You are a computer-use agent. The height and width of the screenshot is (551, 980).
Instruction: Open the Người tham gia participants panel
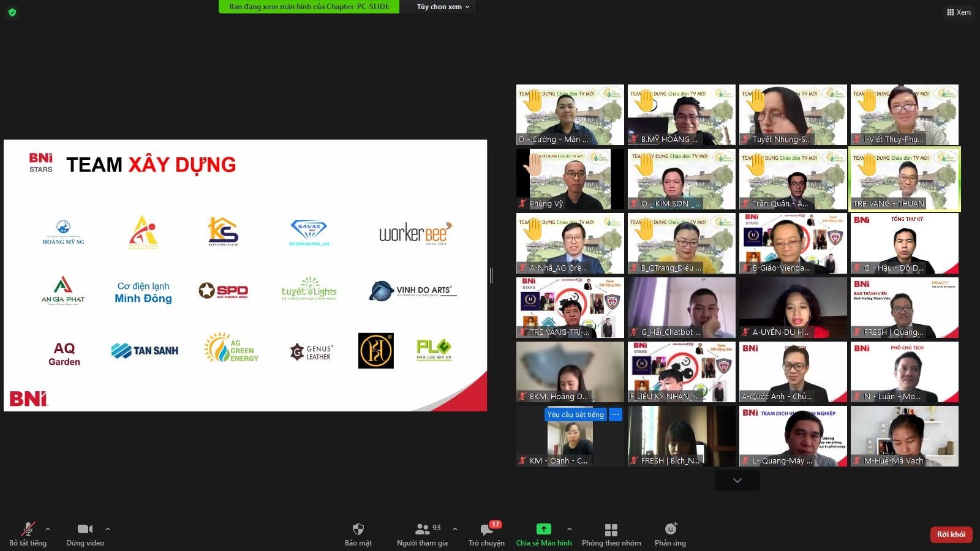(x=422, y=534)
